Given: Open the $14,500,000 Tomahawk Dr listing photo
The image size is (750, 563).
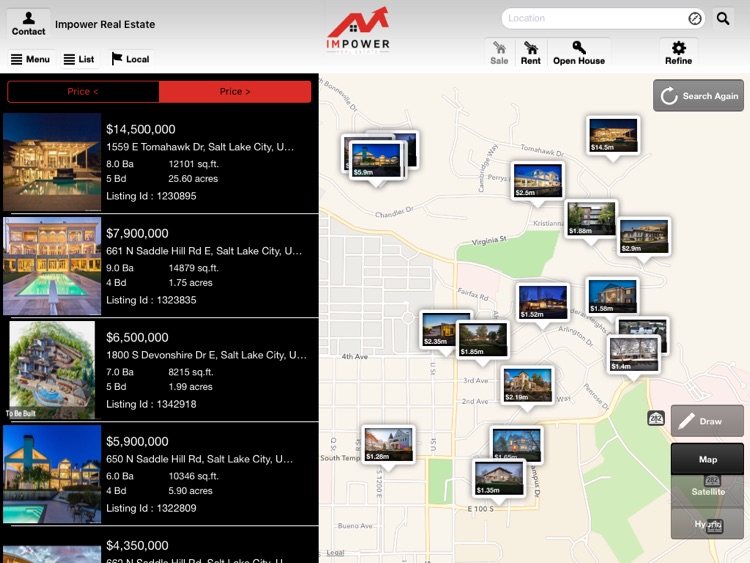Looking at the screenshot, I should point(52,162).
